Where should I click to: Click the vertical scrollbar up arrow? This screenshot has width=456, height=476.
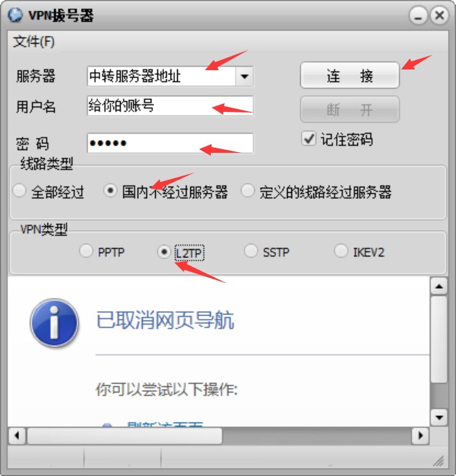point(439,286)
